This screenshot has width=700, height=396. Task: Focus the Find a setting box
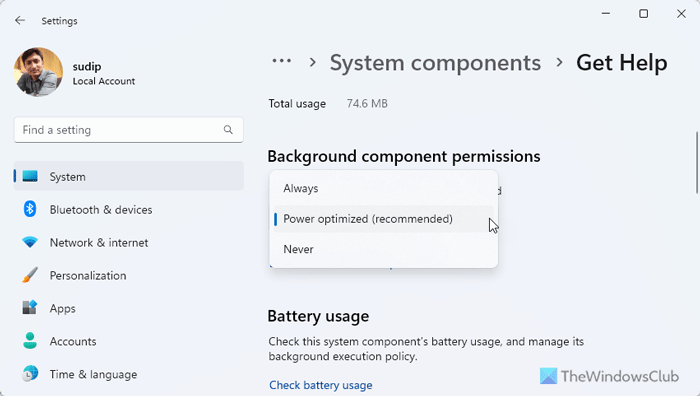click(129, 130)
